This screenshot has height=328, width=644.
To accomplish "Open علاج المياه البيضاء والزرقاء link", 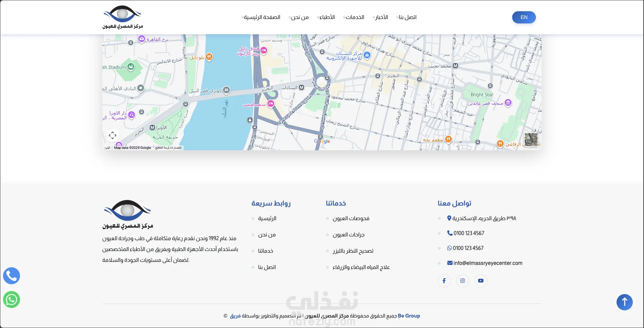I will pyautogui.click(x=361, y=267).
